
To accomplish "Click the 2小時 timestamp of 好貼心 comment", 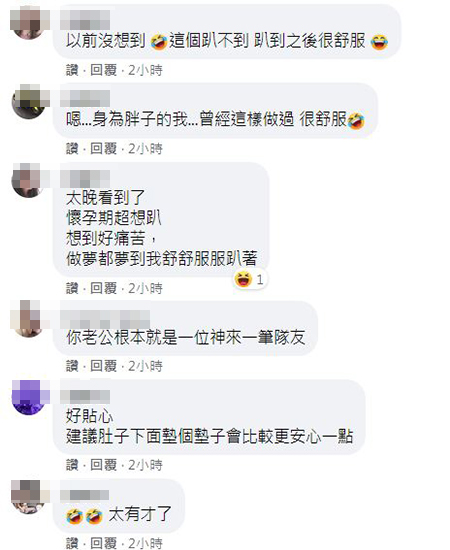I will pos(145,465).
